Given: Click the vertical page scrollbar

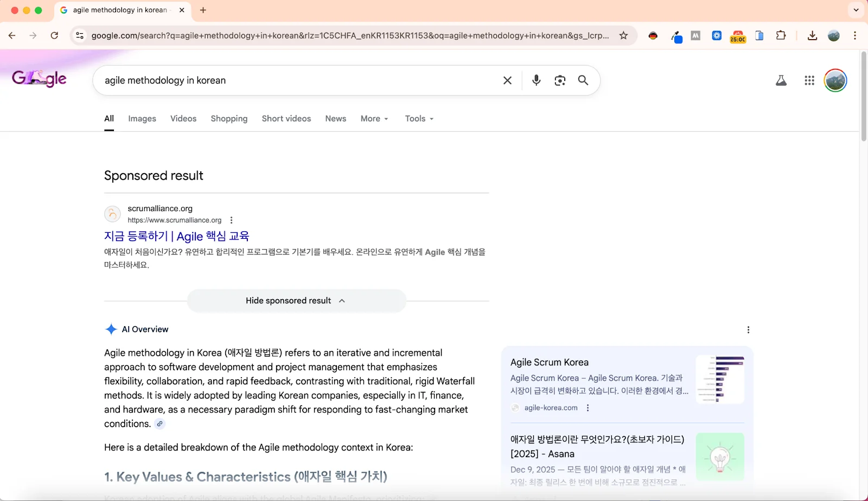Looking at the screenshot, I should 864,98.
